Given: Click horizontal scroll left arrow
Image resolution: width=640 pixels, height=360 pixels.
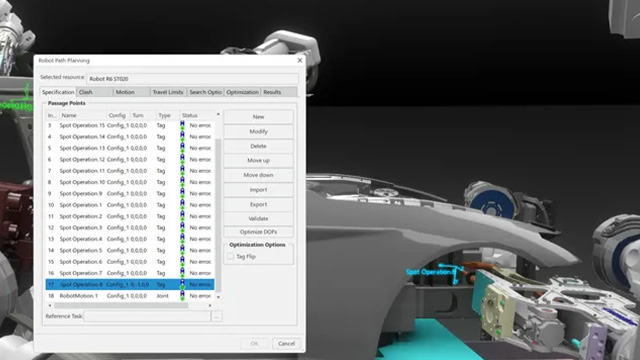Looking at the screenshot, I should click(x=50, y=305).
